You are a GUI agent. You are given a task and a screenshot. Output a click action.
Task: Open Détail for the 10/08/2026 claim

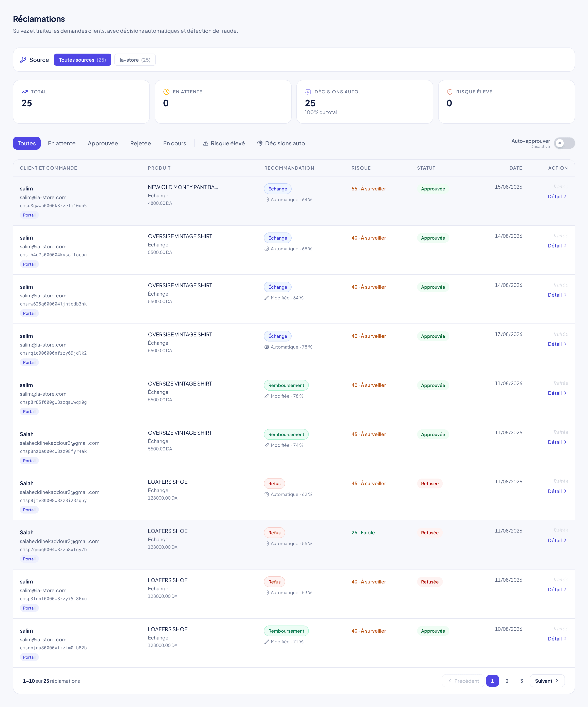click(x=557, y=639)
